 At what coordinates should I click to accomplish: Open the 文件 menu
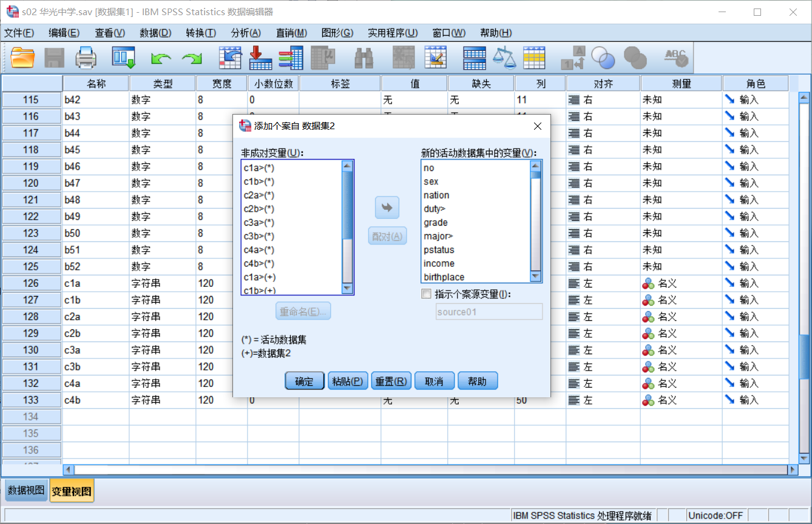[x=19, y=33]
